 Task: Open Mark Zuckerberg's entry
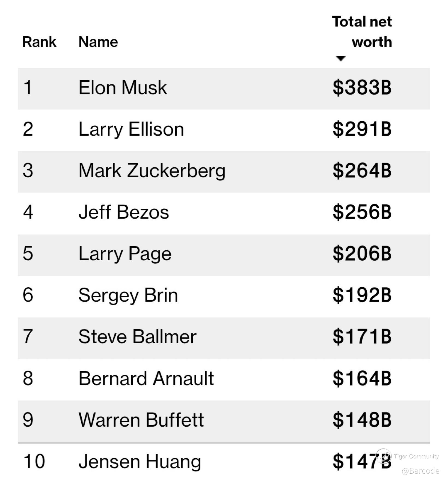pyautogui.click(x=152, y=171)
